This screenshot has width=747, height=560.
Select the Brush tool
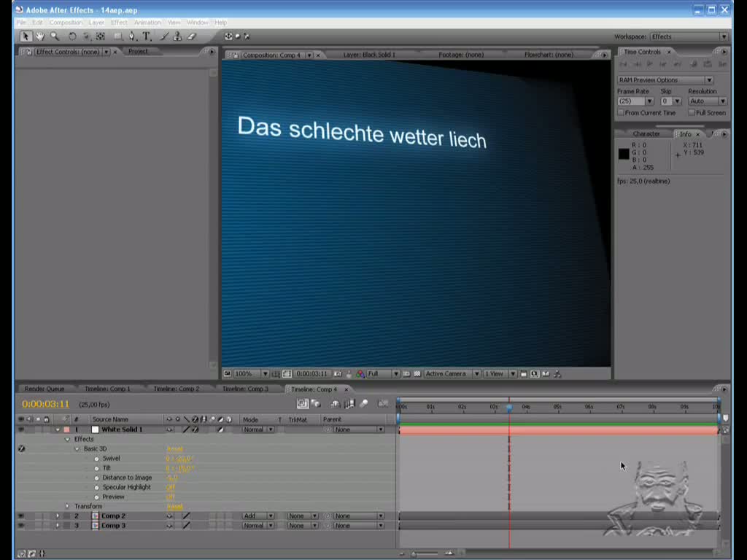tap(164, 36)
